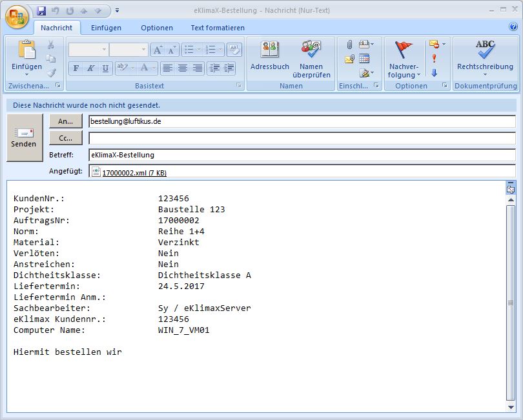Viewport: 523px width, 420px height.
Task: Insert a calendar item via the calendar icon
Action: pos(364,57)
